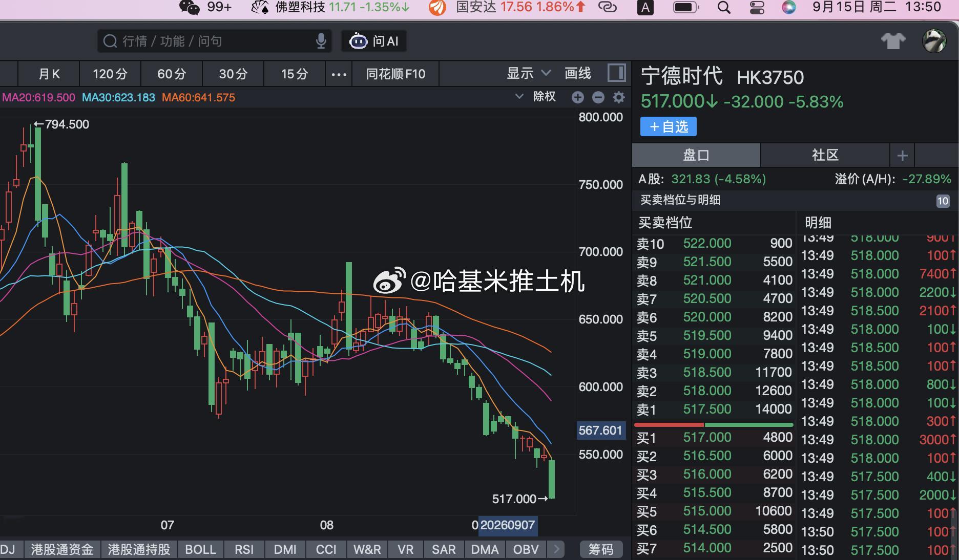Click the 卖10 522.000 order row

pyautogui.click(x=714, y=244)
